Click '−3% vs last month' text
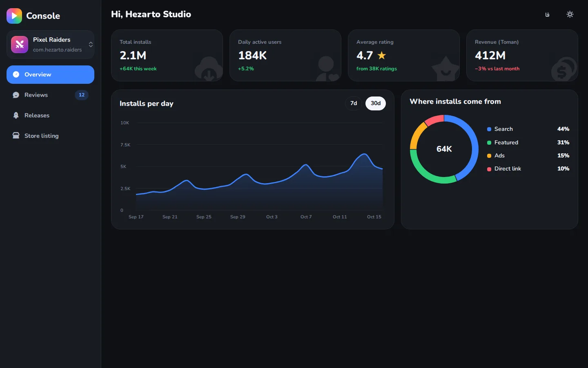This screenshot has height=368, width=588. click(x=497, y=69)
